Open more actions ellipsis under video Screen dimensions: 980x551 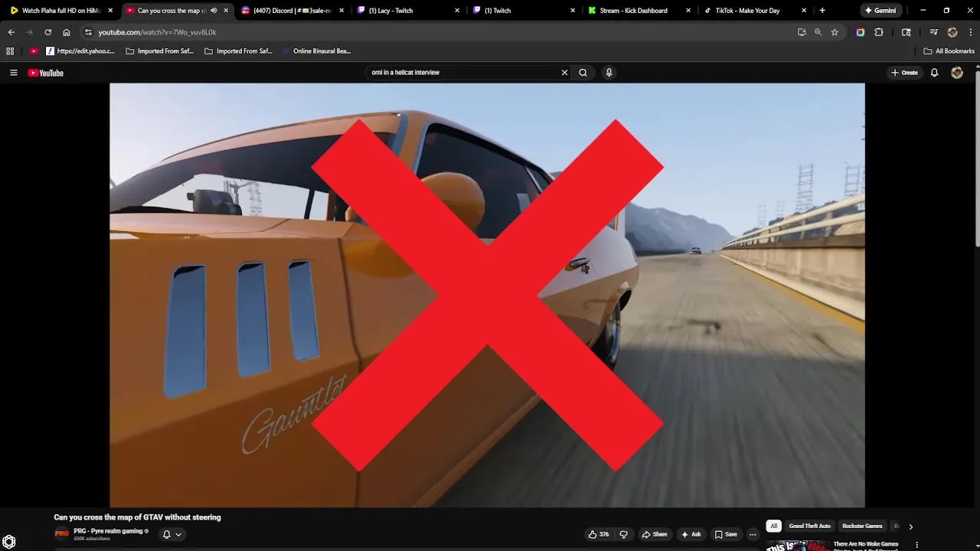[753, 534]
